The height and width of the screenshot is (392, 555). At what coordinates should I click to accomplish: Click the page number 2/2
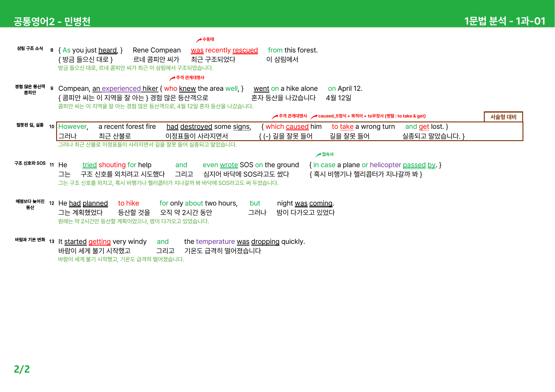22,369
